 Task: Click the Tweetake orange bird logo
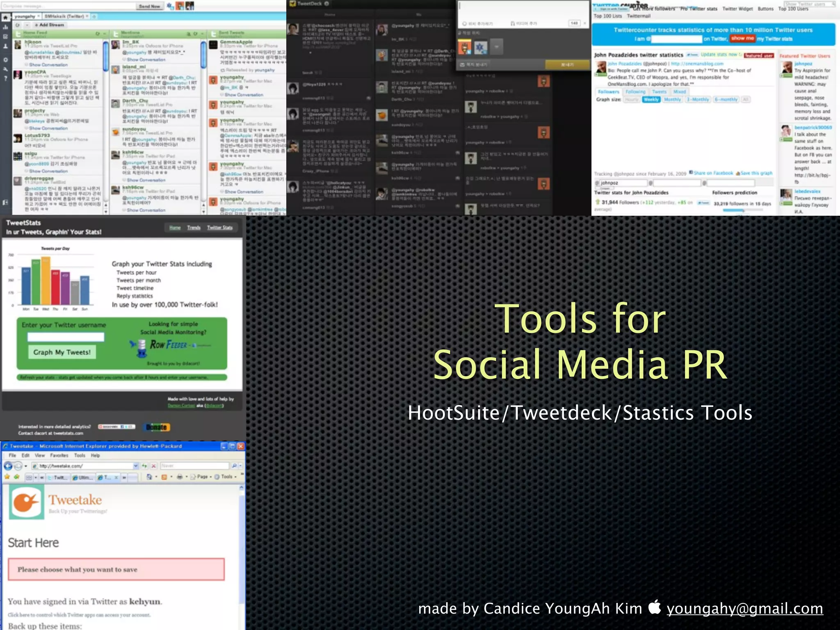point(27,502)
